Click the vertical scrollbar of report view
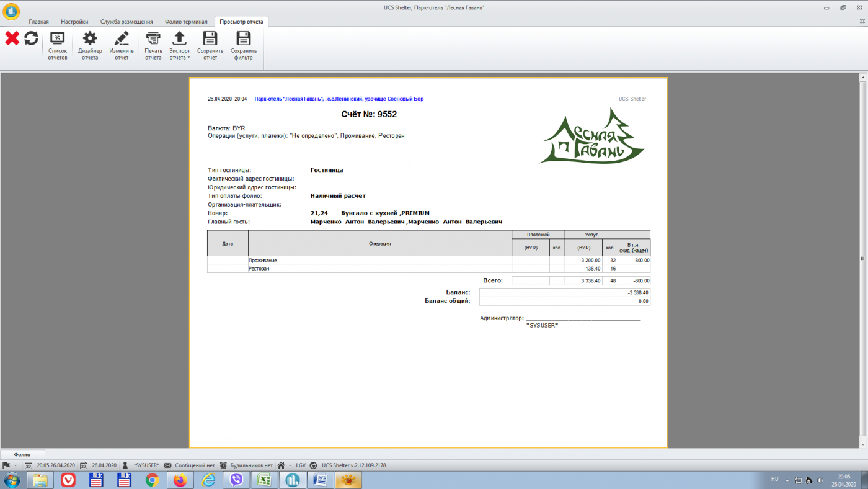Image resolution: width=868 pixels, height=489 pixels. point(862,259)
